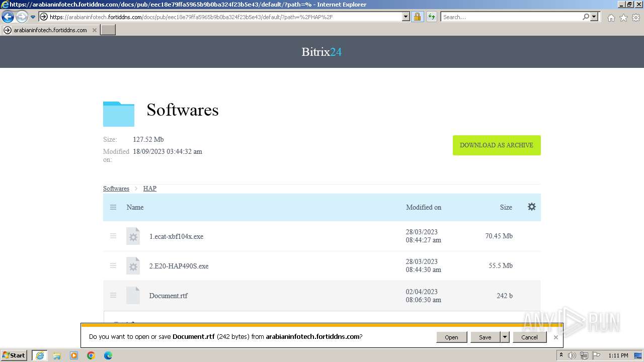The width and height of the screenshot is (644, 362).
Task: Click the blue Softwares folder icon
Action: point(119,114)
